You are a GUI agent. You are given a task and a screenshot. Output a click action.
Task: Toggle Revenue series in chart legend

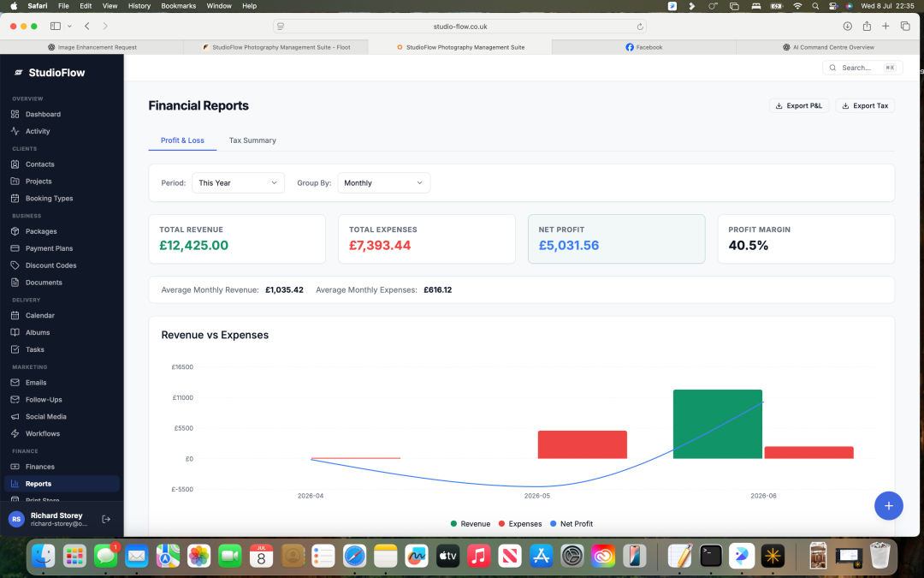pyautogui.click(x=471, y=524)
